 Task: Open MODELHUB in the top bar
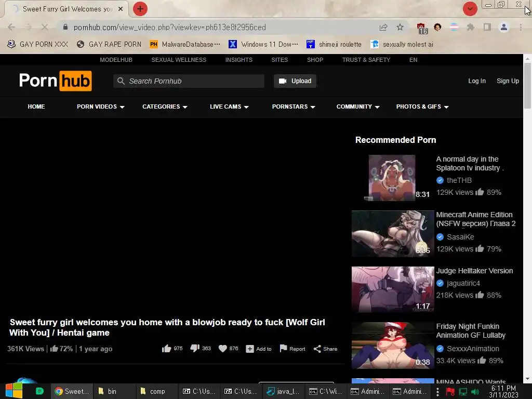pos(116,60)
